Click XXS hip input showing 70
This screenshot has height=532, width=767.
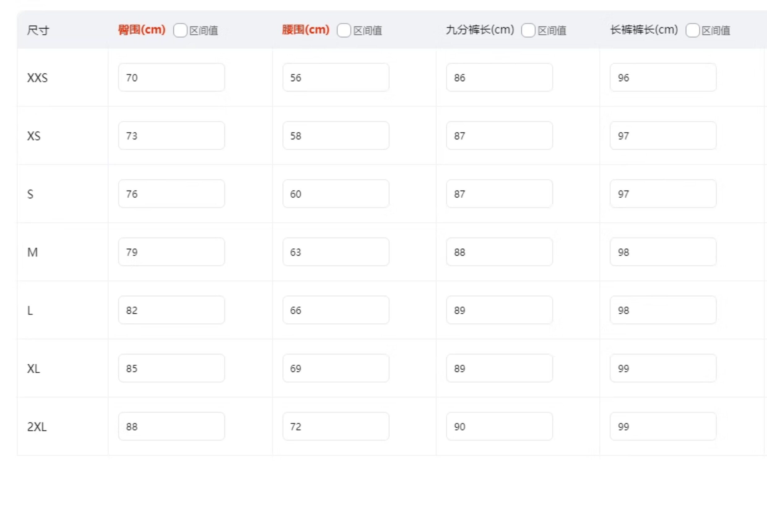pos(171,77)
